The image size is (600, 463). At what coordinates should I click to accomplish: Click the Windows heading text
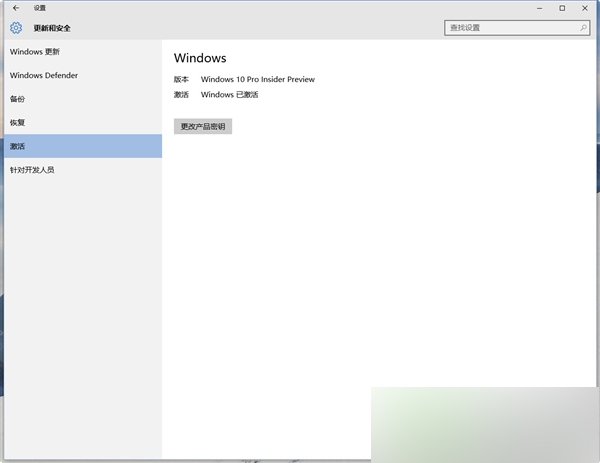[200, 58]
